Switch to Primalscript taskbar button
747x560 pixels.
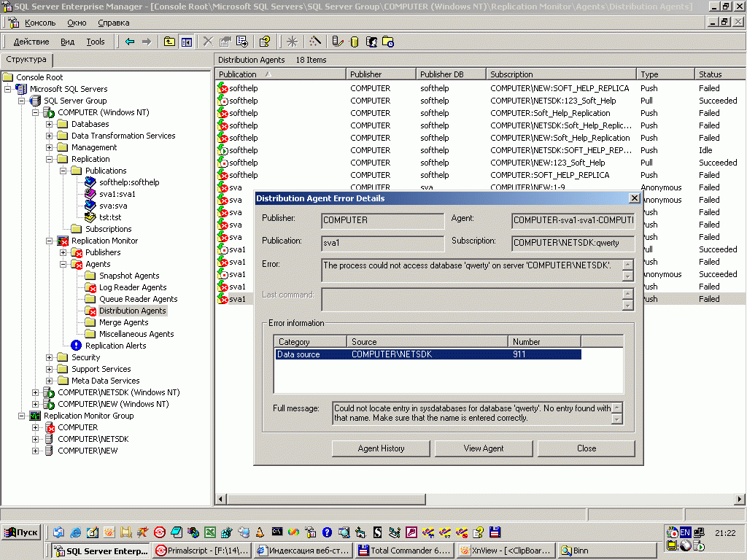pos(203,551)
